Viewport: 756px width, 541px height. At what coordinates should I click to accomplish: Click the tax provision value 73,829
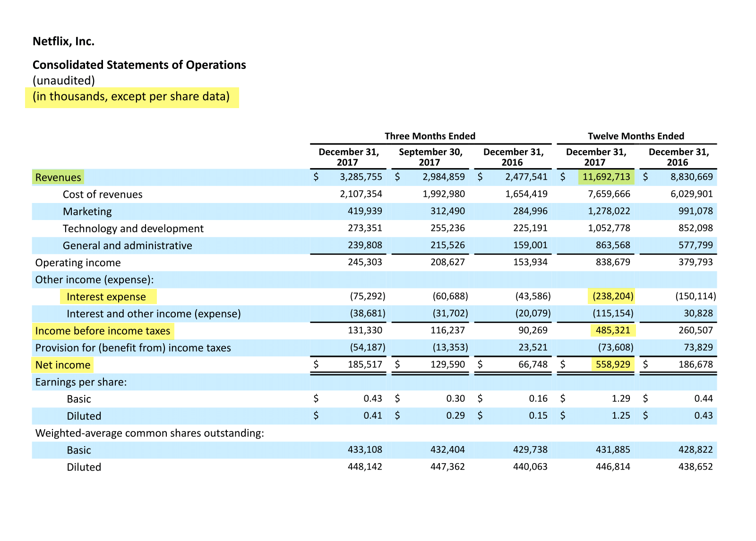pos(698,347)
